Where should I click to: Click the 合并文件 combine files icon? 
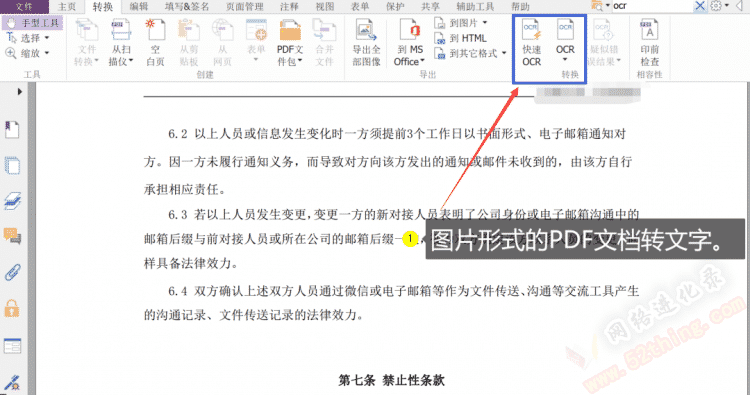324,30
